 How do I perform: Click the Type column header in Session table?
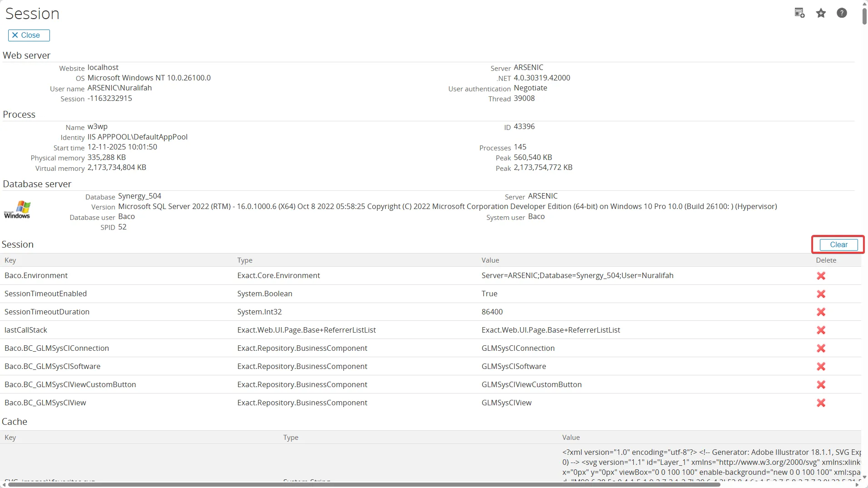coord(245,260)
